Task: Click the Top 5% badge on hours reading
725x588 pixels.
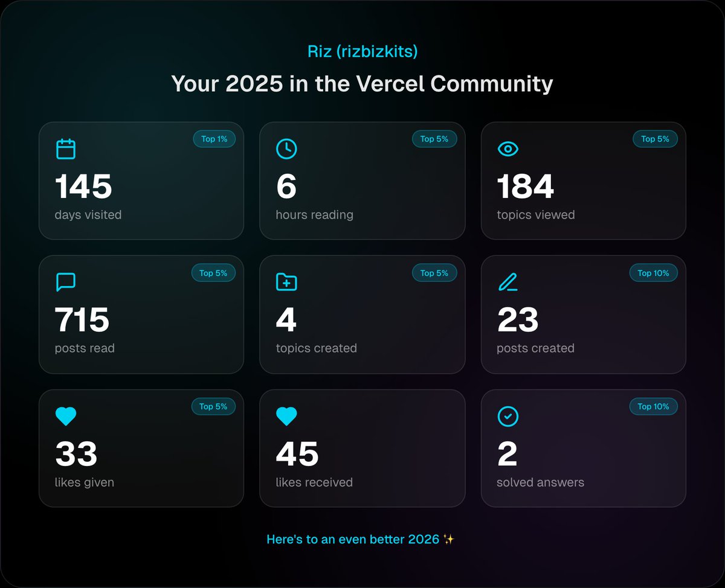Action: [434, 139]
